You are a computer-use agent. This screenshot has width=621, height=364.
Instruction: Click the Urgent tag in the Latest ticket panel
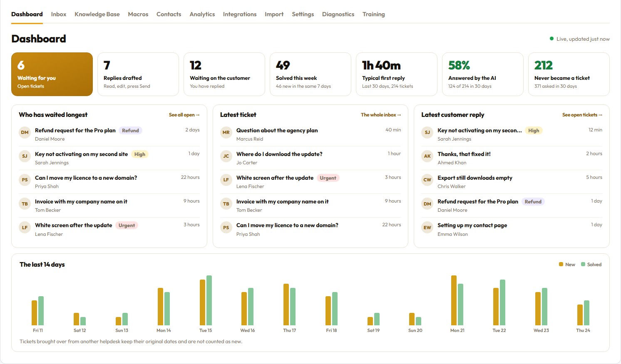tap(328, 178)
